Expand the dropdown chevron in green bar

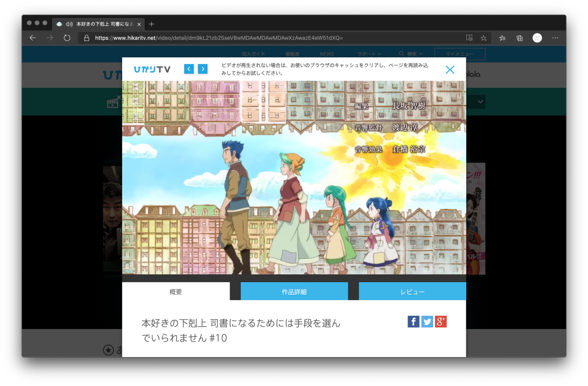(481, 102)
